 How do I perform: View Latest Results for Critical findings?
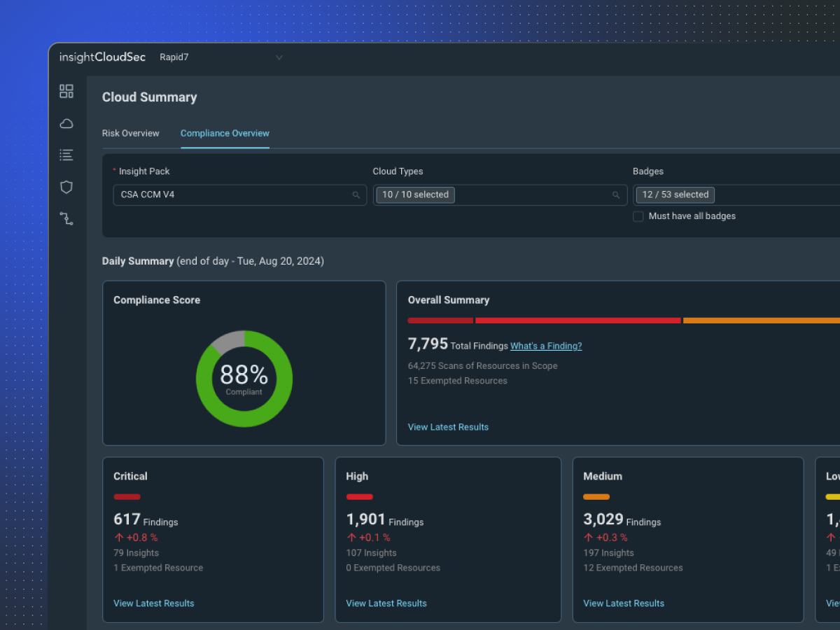(154, 603)
